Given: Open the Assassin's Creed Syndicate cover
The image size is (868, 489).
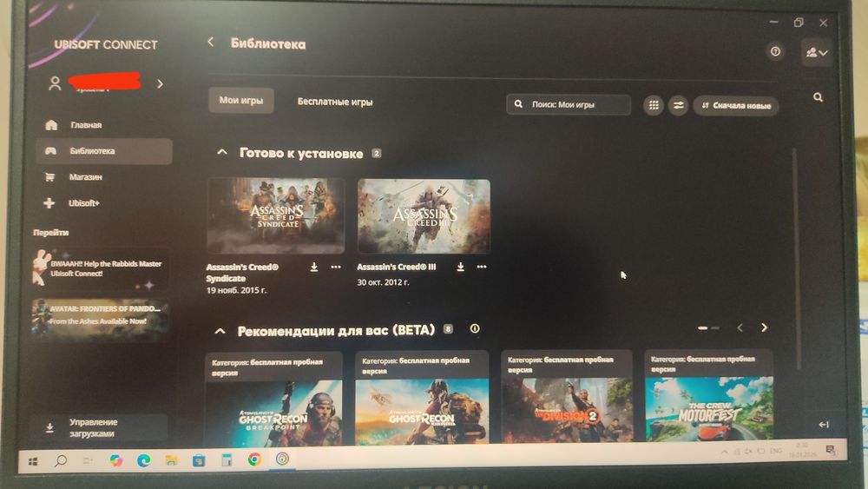Looking at the screenshot, I should (276, 216).
